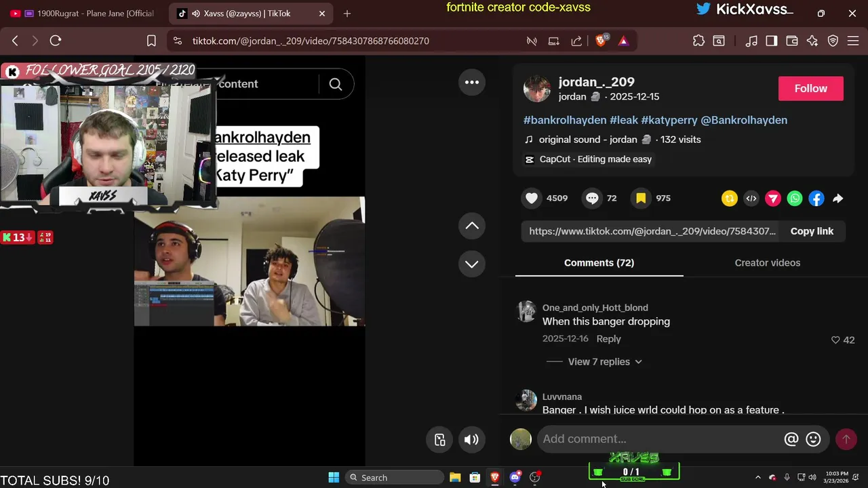Reply to One_and_only_Hott_blond comment
Image resolution: width=868 pixels, height=488 pixels.
coord(608,339)
